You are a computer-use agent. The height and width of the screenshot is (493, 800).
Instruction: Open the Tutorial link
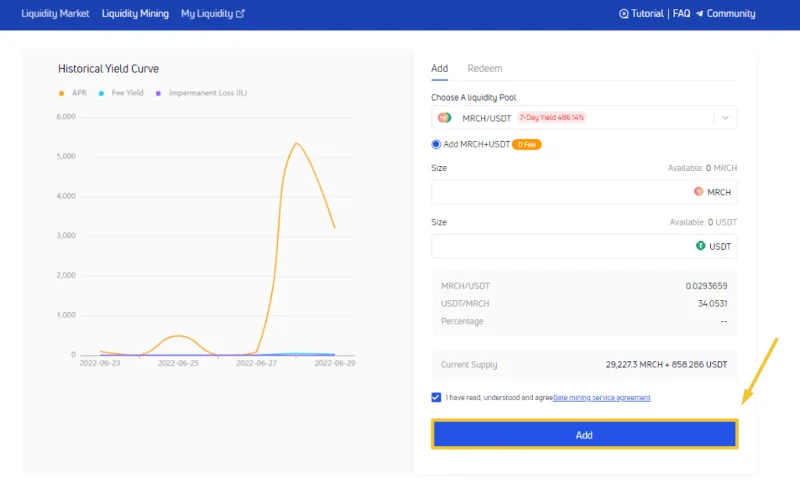tap(647, 14)
